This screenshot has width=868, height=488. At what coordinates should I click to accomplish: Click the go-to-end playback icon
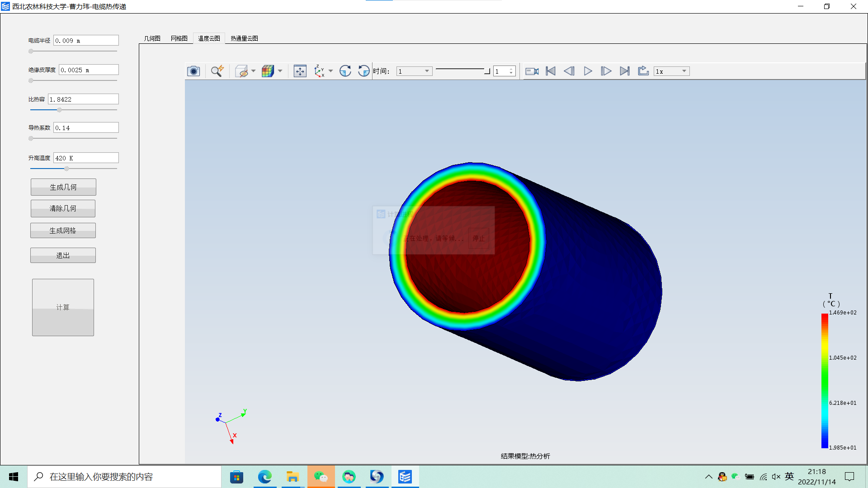624,71
